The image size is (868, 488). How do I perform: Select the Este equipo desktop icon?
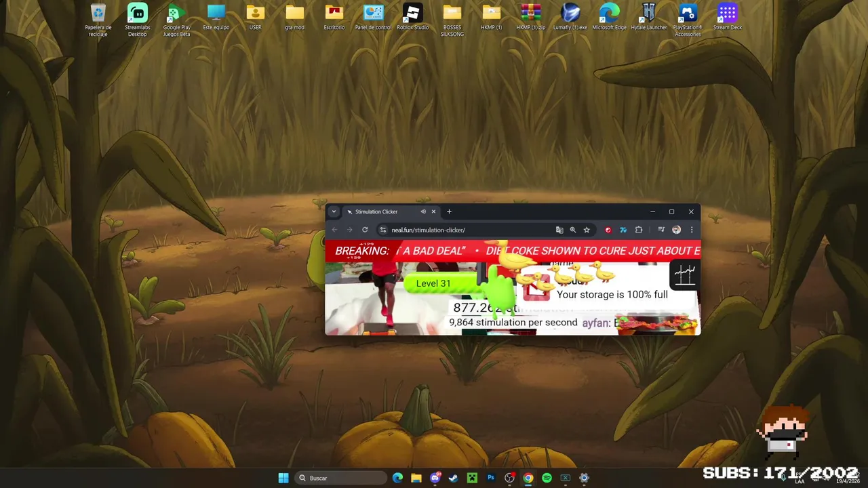[x=216, y=17]
